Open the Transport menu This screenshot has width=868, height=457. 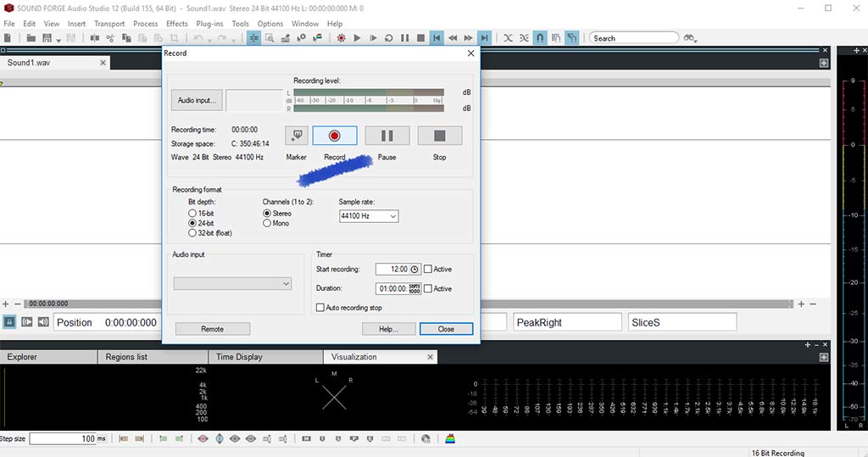(x=109, y=24)
